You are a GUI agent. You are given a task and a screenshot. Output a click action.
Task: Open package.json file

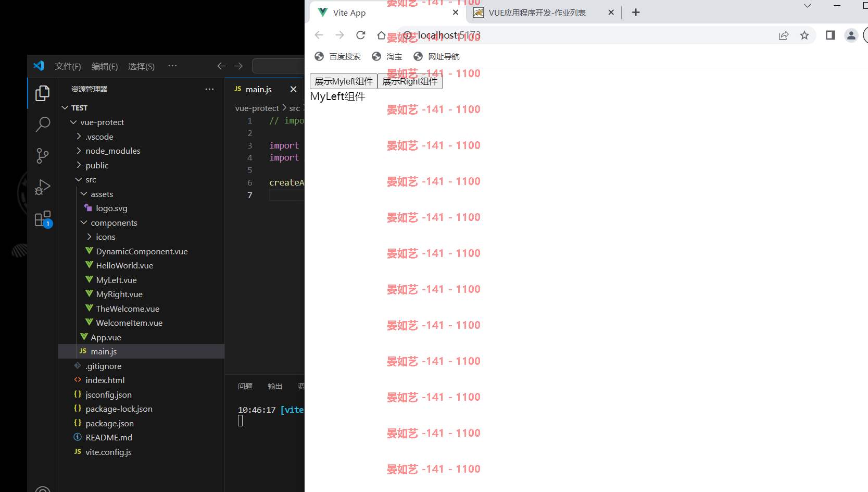(x=141, y=423)
